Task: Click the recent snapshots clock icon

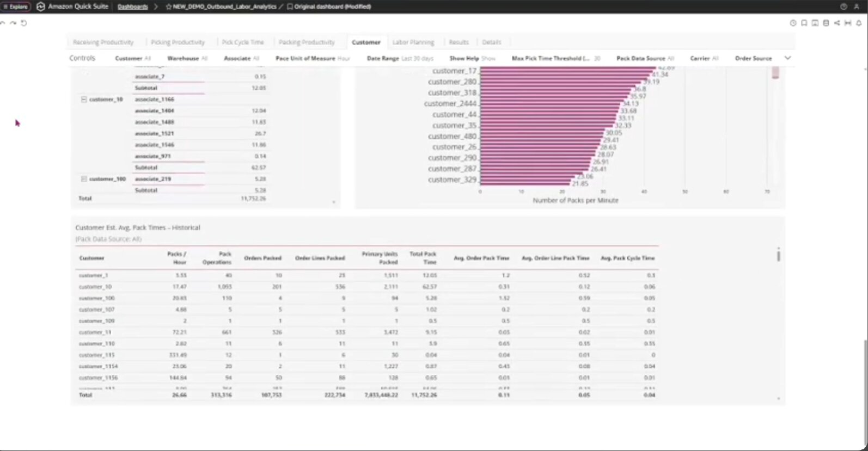Action: 793,23
